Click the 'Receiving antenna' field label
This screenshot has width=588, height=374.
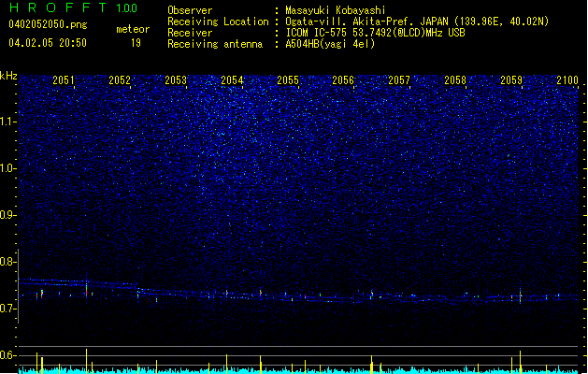point(215,44)
